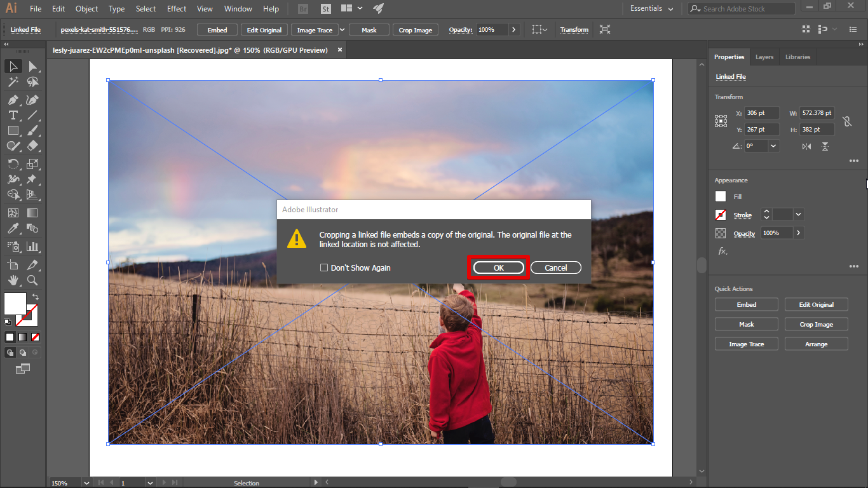Expand the rotation angle dropdown
The height and width of the screenshot is (488, 868).
[773, 146]
